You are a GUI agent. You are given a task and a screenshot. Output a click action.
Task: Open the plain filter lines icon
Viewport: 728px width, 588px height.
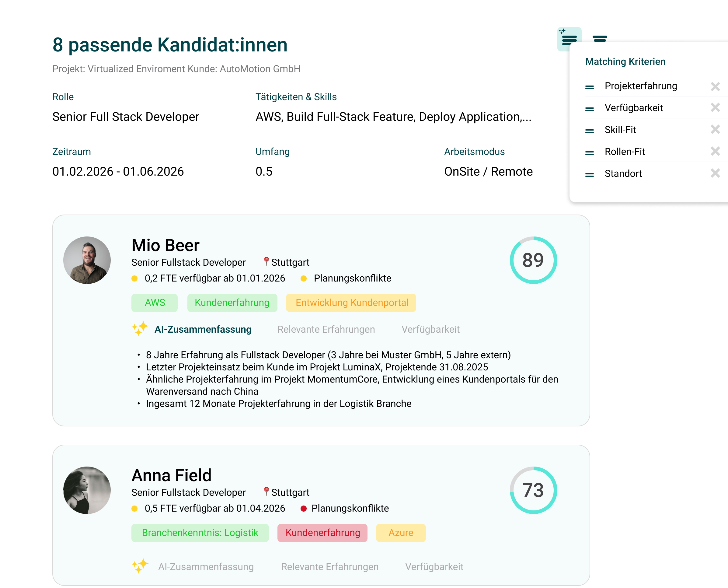[x=600, y=39]
